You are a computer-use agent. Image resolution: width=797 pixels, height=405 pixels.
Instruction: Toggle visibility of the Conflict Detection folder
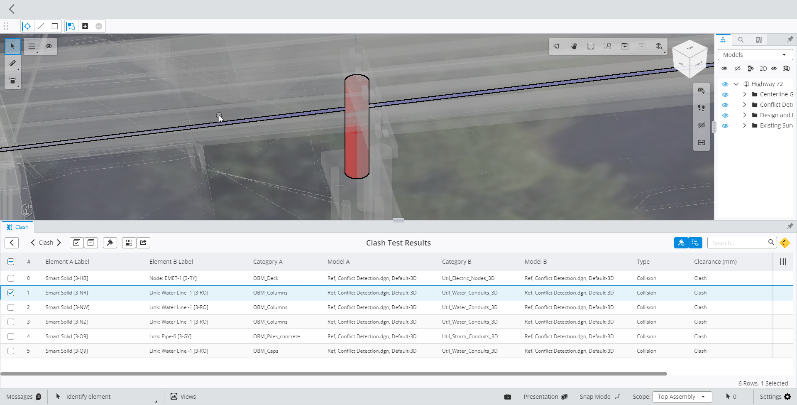725,105
